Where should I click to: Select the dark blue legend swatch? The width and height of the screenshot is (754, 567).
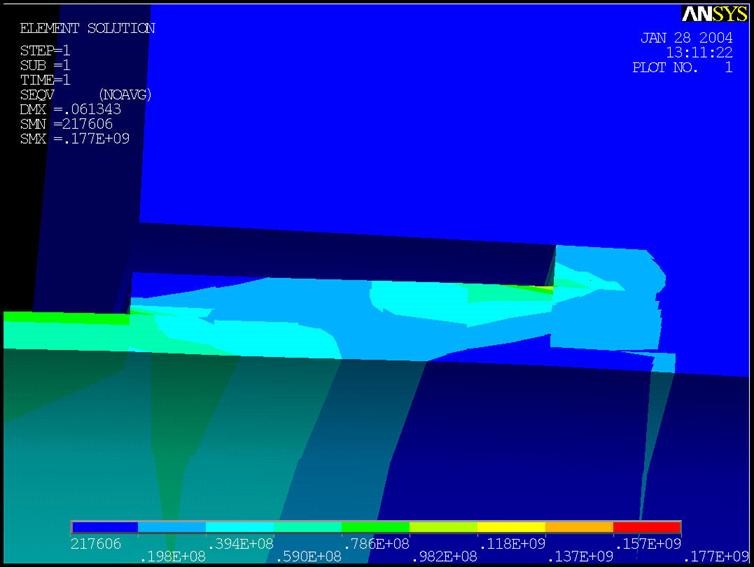[105, 527]
